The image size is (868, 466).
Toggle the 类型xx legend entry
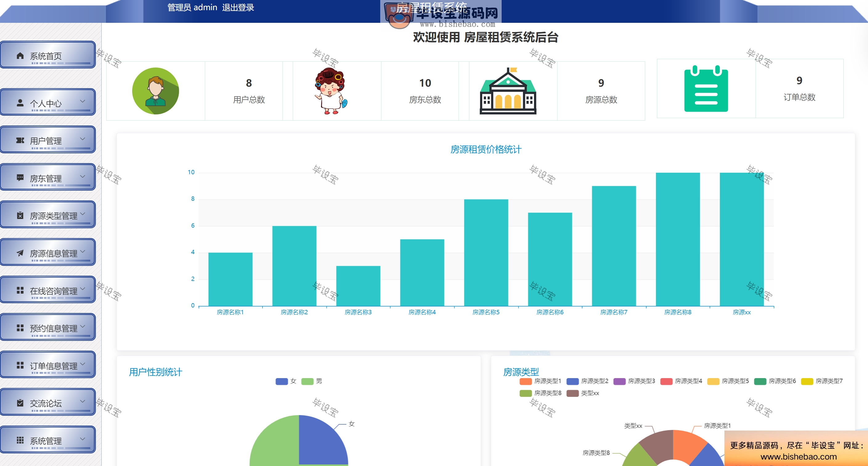pyautogui.click(x=583, y=393)
